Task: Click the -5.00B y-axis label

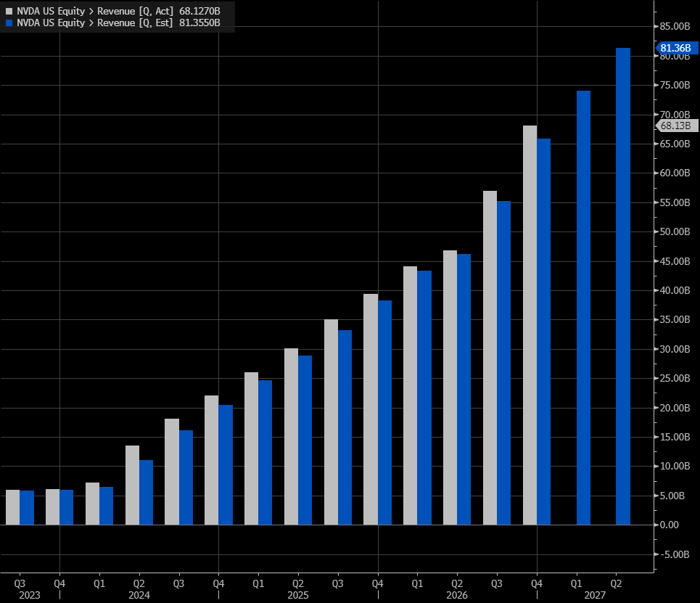Action: point(674,554)
